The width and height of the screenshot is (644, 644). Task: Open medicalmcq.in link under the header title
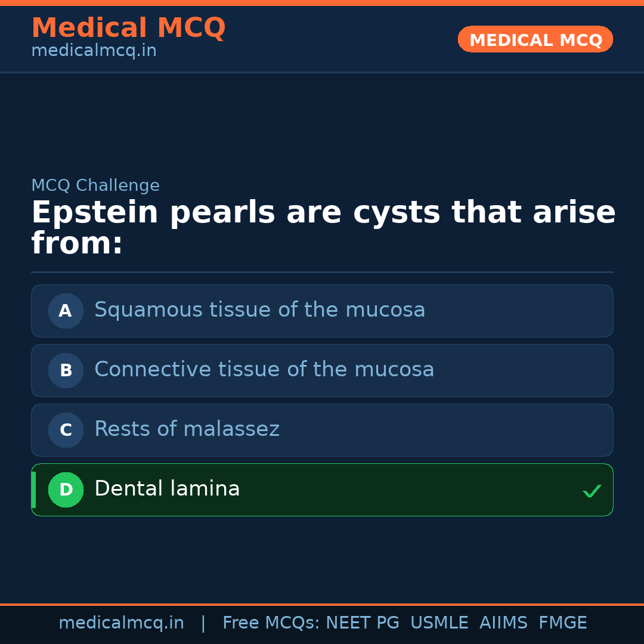point(94,51)
